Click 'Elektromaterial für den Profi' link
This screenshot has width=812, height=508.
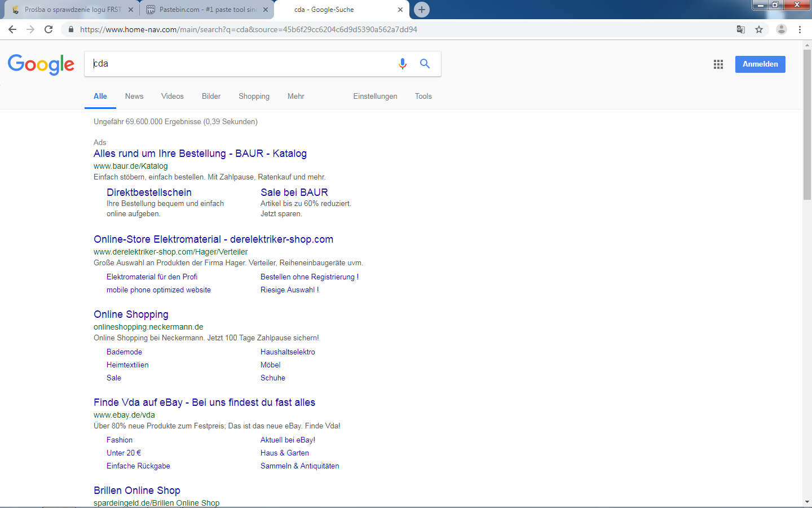click(x=152, y=277)
